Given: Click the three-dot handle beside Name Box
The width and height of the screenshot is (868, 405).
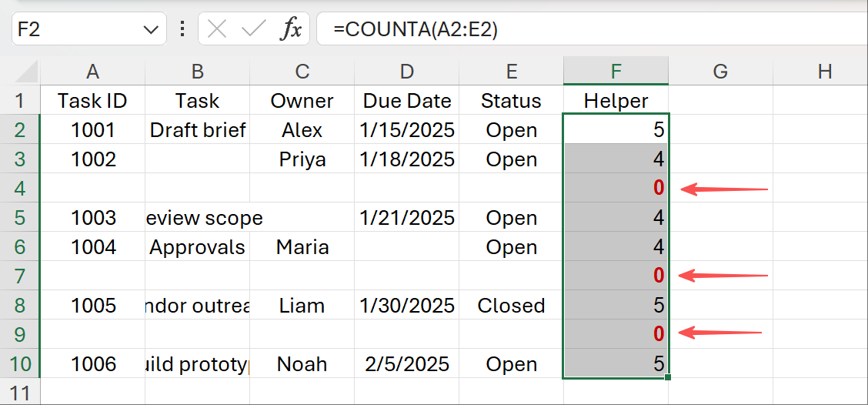Looking at the screenshot, I should [x=182, y=30].
